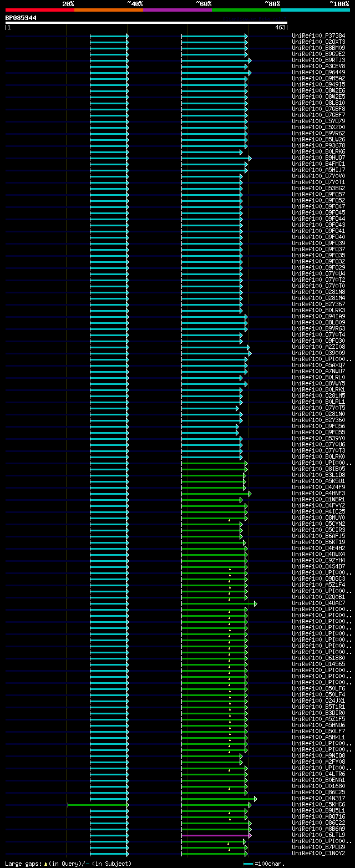
Task: Click the UniRef100_Q14565 subject label
Action: coord(318,664)
